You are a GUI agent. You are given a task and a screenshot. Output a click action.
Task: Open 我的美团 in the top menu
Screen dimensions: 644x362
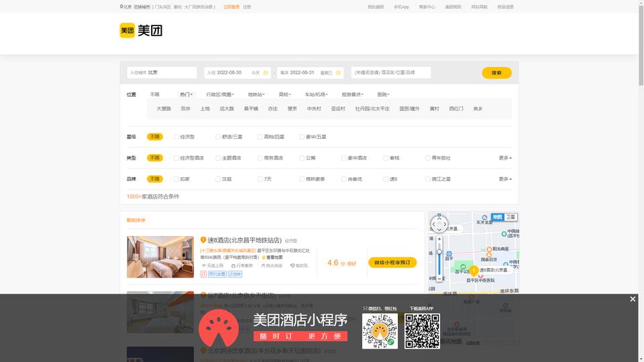pos(376,7)
